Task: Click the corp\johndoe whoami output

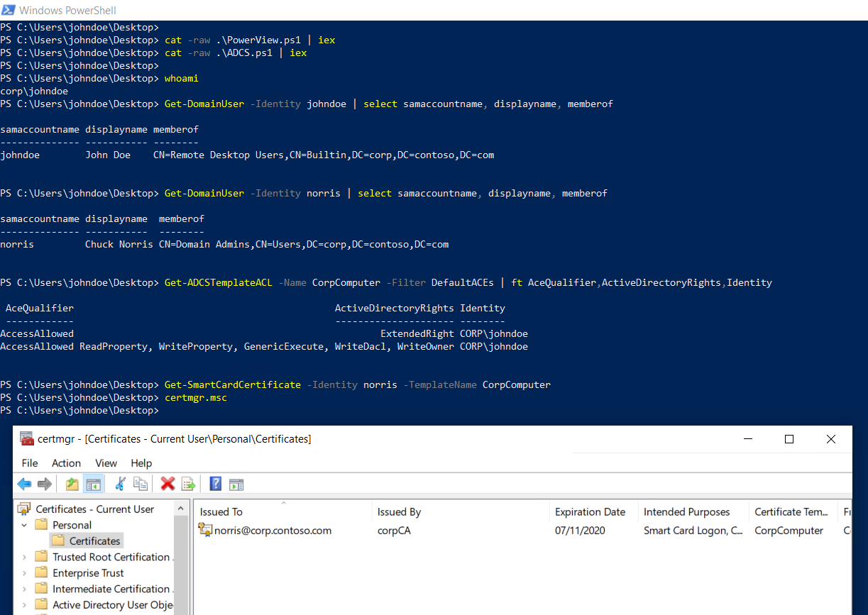Action: 34,91
